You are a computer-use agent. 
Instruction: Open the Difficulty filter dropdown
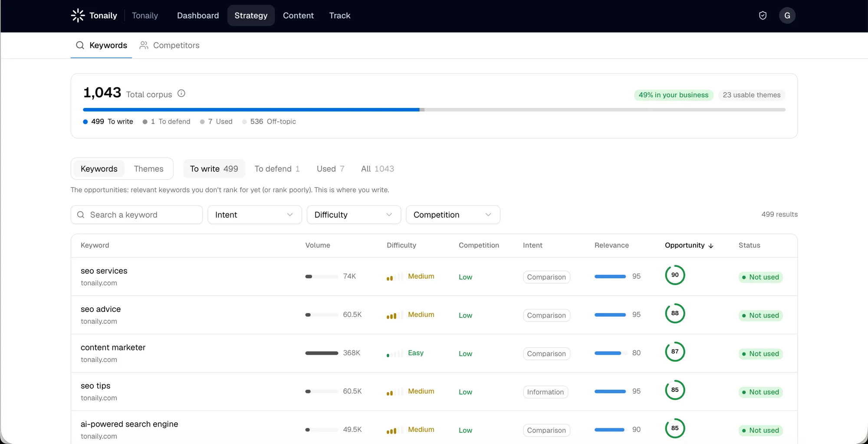(354, 215)
